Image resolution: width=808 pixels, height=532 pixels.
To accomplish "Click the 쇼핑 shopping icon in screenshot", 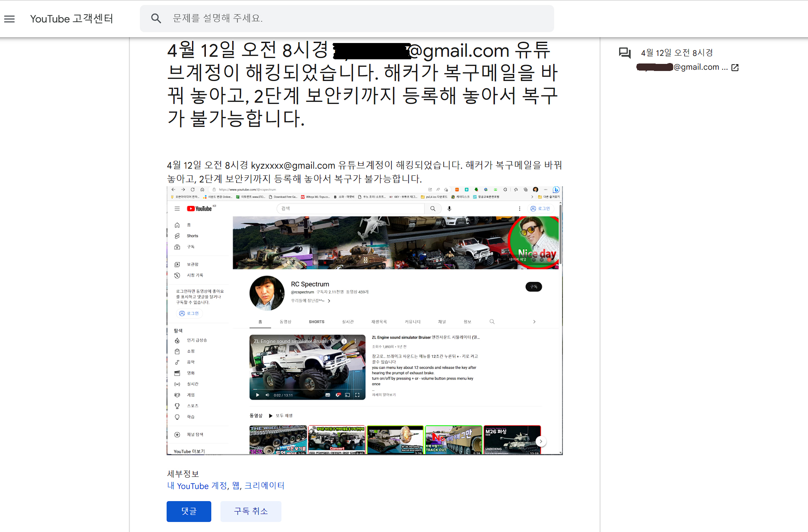I will (x=177, y=351).
